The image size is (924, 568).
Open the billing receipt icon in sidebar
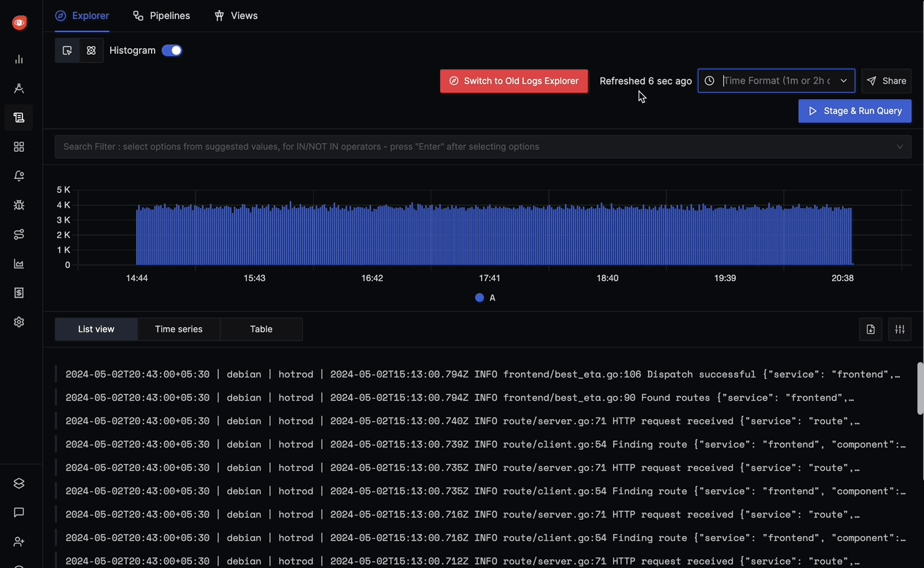coord(19,293)
